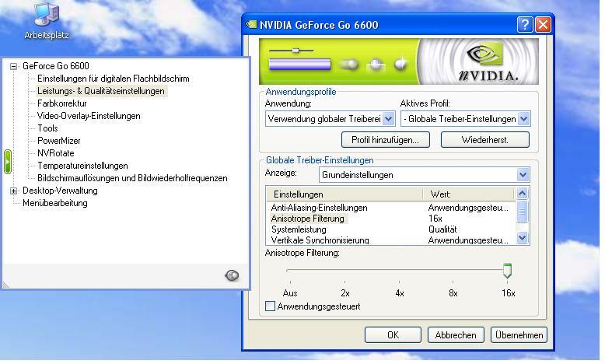This screenshot has width=605, height=364.
Task: Open Bildschirmauflösungen und Bildwiederholfrequenzen
Action: (132, 178)
